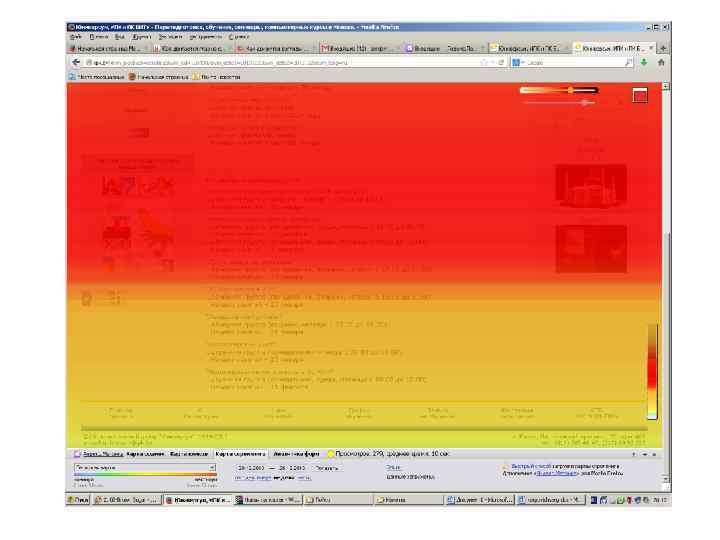Open the Инструменты menu
Viewport: 720px width, 540px height.
[x=205, y=37]
